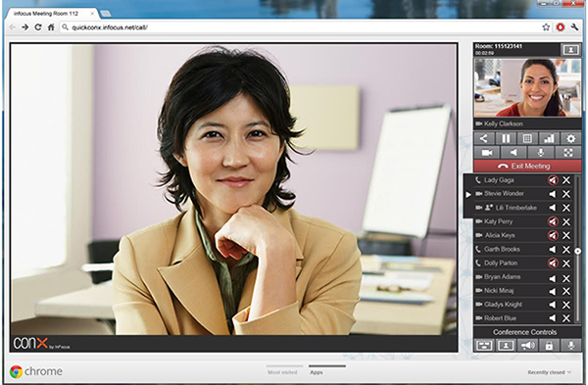Open the share icon in the call toolbar
Viewport: 588px width, 385px height.
click(x=484, y=138)
